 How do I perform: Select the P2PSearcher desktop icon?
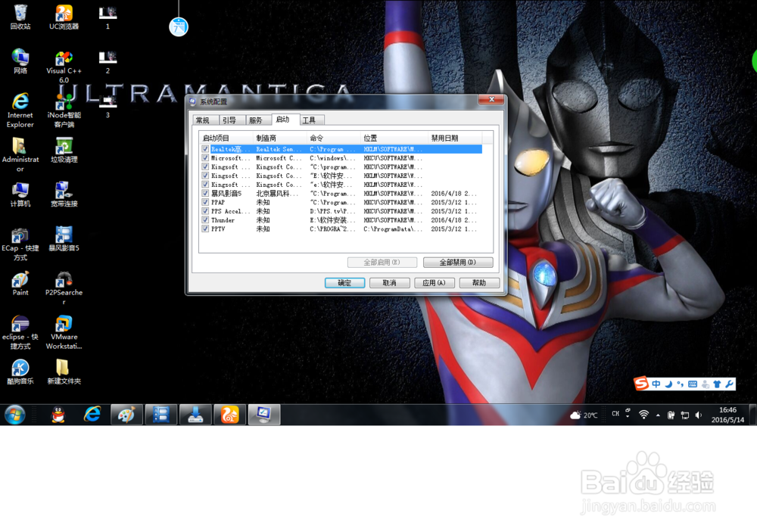(64, 288)
